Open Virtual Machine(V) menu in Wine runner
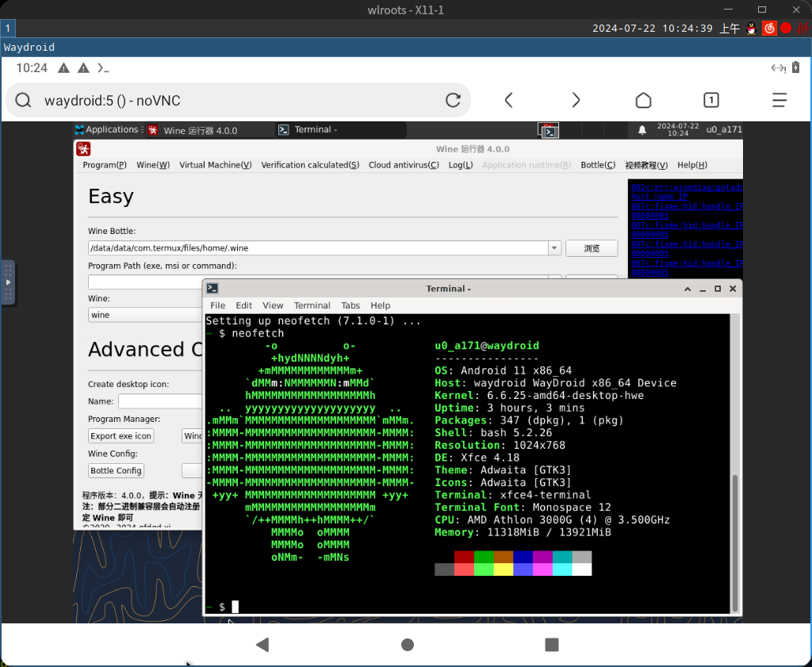Image resolution: width=812 pixels, height=667 pixels. click(215, 165)
